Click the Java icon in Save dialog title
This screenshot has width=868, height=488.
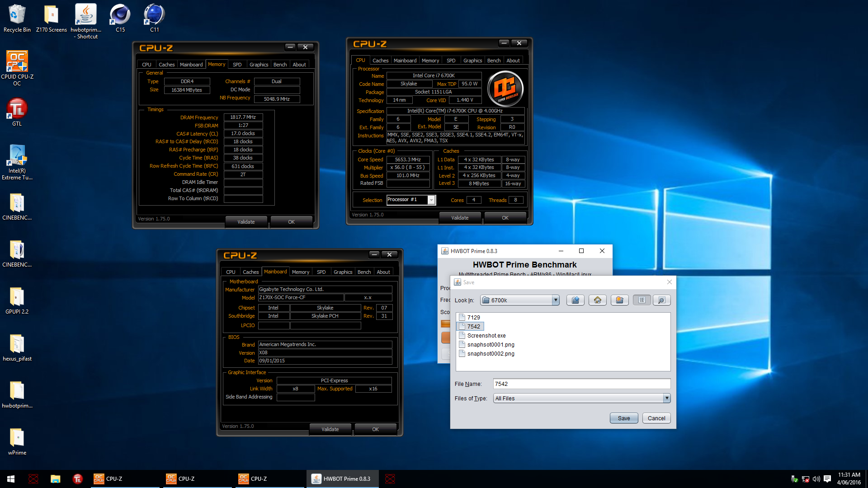click(x=458, y=282)
